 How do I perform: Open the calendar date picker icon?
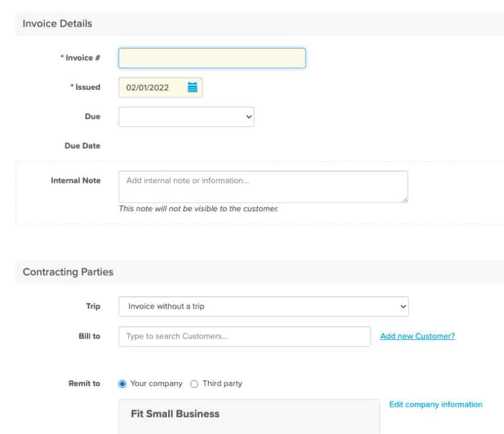[x=192, y=87]
